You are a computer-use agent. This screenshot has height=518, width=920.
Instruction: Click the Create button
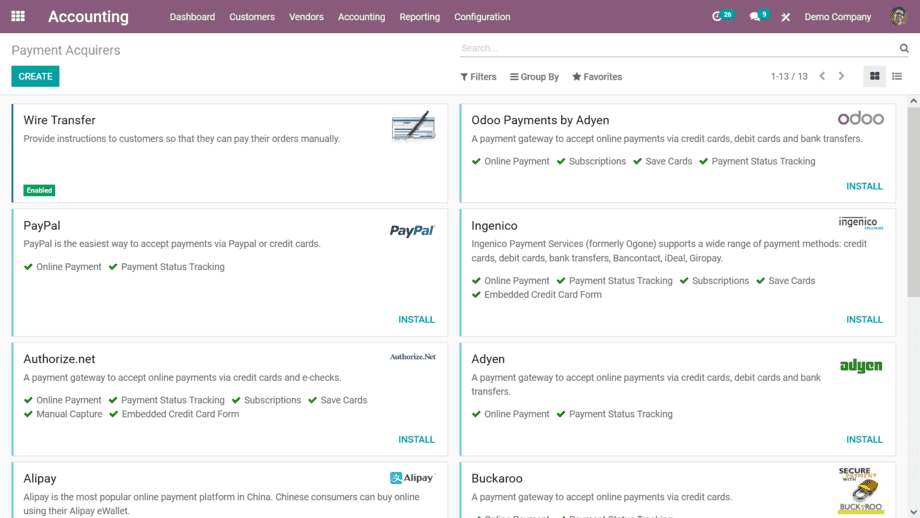(x=35, y=76)
